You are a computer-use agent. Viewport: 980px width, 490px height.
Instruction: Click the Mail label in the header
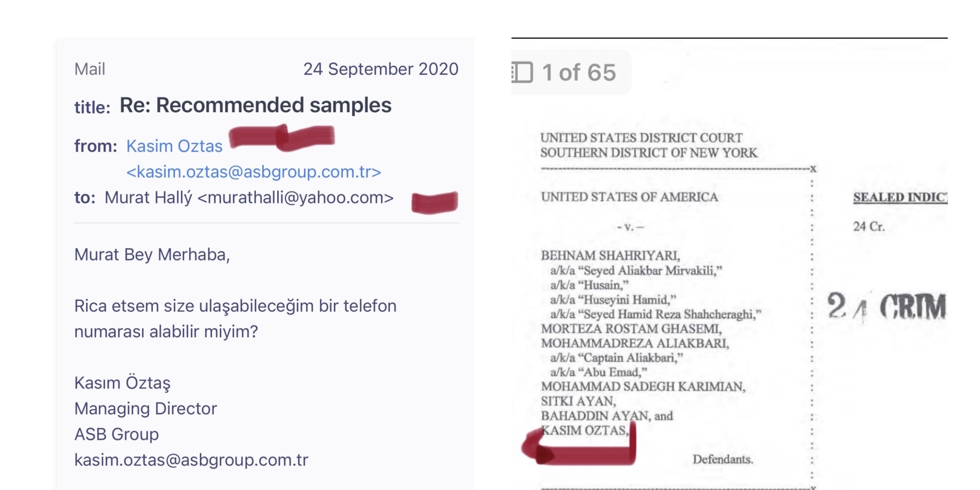tap(89, 69)
